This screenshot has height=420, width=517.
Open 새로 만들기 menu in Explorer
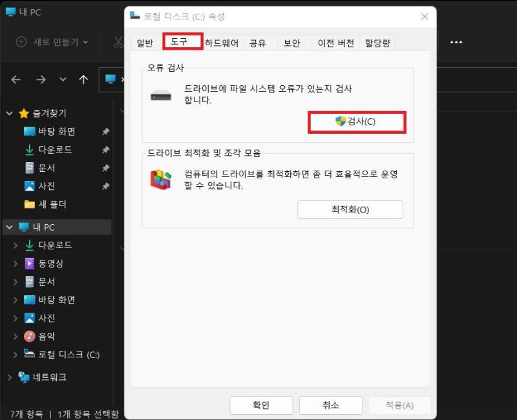click(x=52, y=42)
